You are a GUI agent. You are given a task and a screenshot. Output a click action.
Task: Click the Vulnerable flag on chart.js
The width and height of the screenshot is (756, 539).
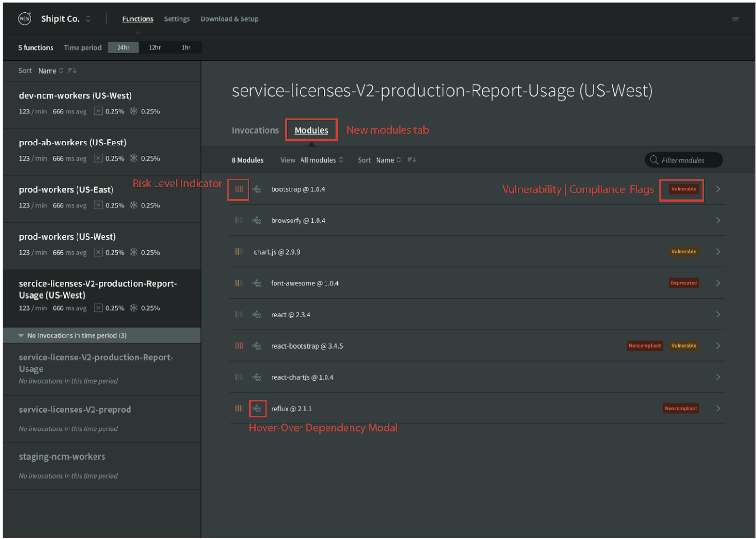pos(683,252)
